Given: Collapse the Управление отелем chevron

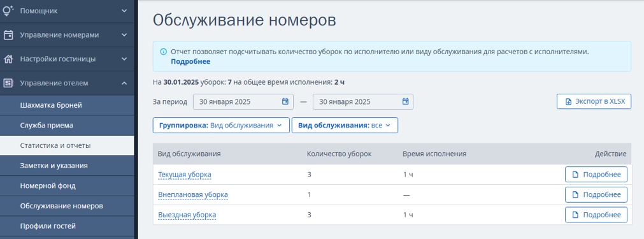Looking at the screenshot, I should (124, 83).
